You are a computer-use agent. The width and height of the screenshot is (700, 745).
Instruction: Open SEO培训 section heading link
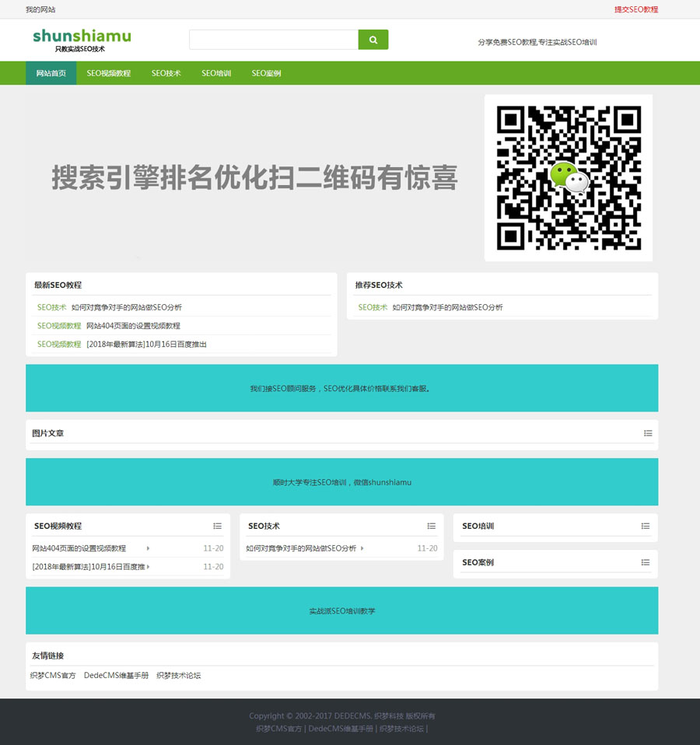coord(478,526)
